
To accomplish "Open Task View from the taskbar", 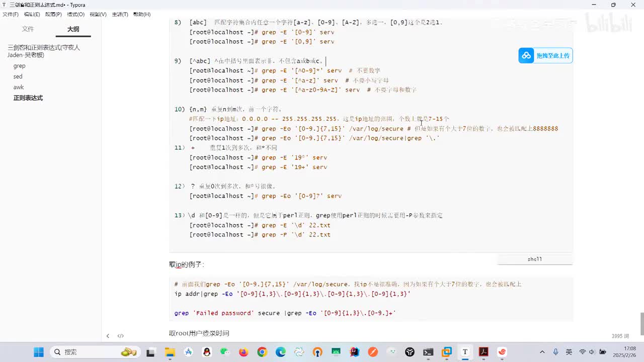I will (150, 352).
